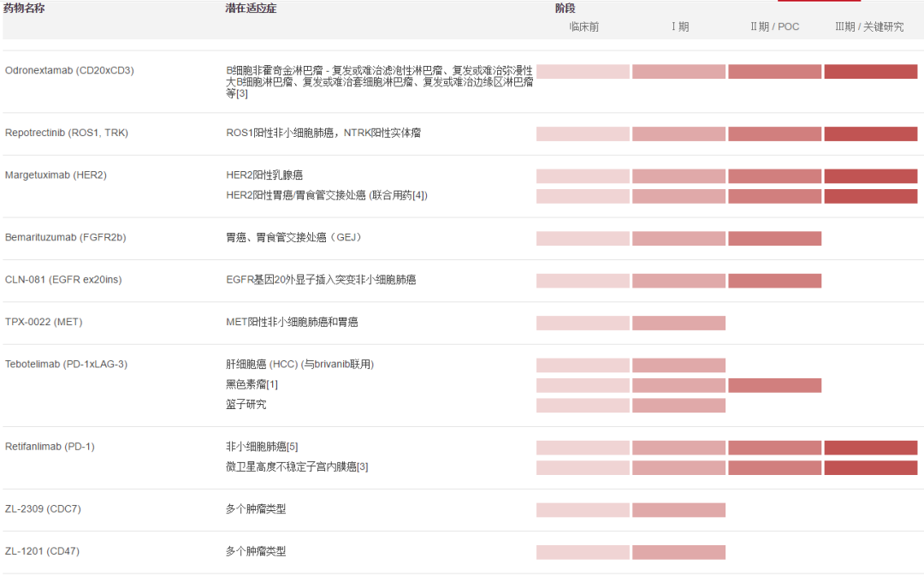This screenshot has height=576, width=924.
Task: Click the Bemarituzumab (FGFR2b) drug name
Action: click(65, 238)
